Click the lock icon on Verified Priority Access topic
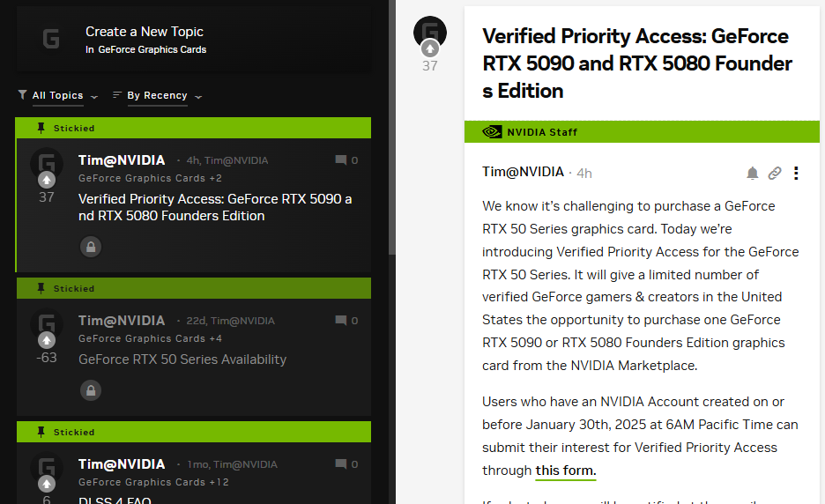Screen dimensions: 825x504 [90, 247]
